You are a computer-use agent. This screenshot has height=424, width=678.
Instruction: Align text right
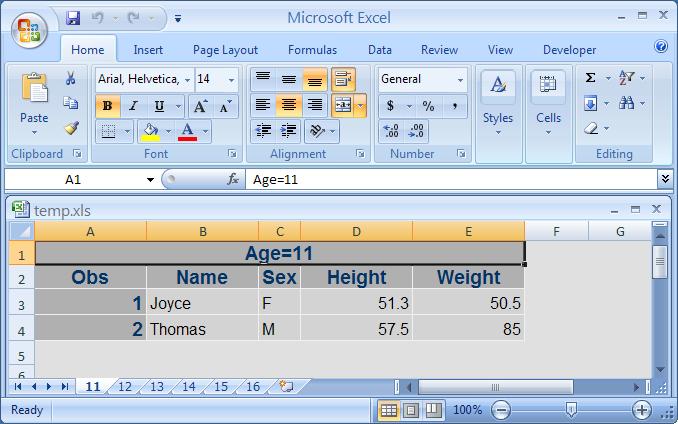[314, 105]
